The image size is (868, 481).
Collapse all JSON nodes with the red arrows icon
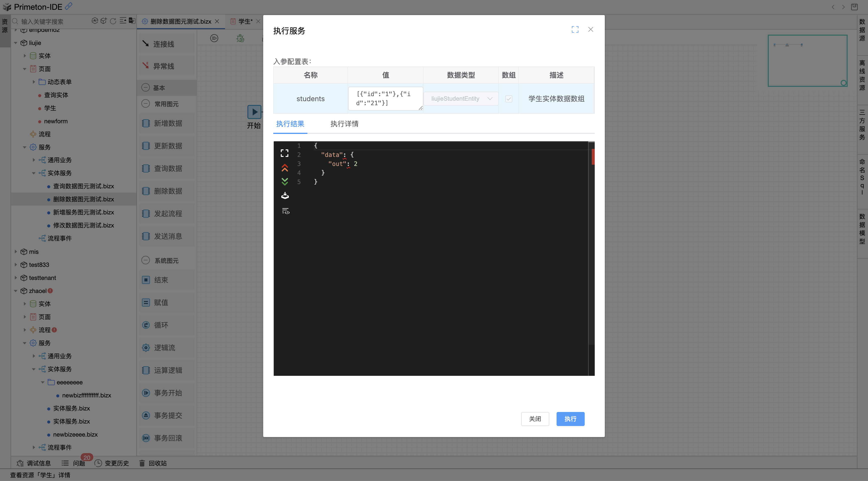click(285, 167)
